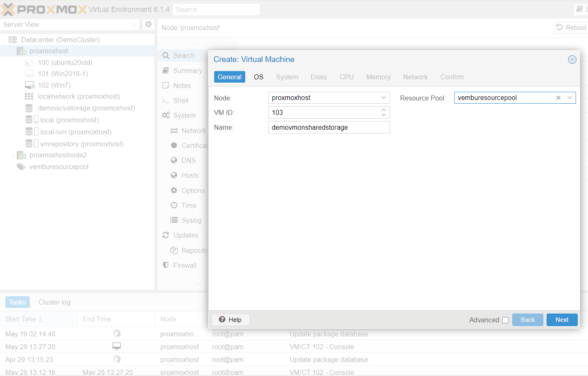The width and height of the screenshot is (588, 376).
Task: Select the General tab
Action: 229,77
